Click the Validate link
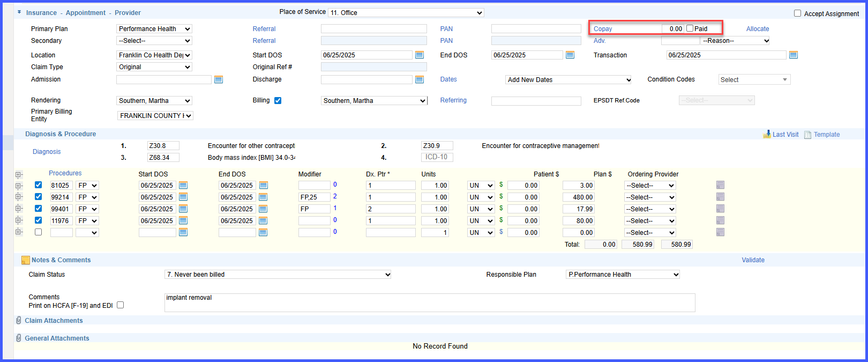 753,260
